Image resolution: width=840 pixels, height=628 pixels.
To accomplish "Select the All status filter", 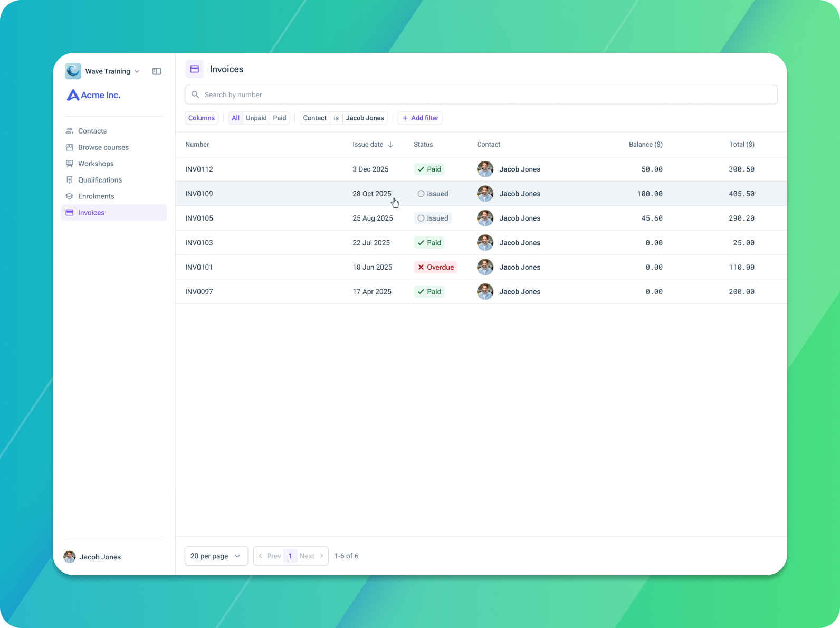I will pyautogui.click(x=235, y=118).
